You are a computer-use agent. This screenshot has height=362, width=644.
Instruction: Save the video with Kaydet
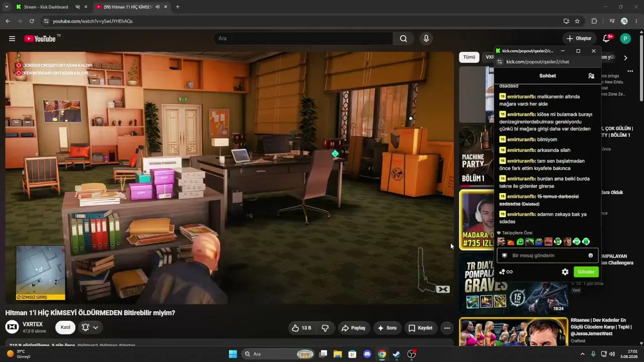tap(421, 328)
